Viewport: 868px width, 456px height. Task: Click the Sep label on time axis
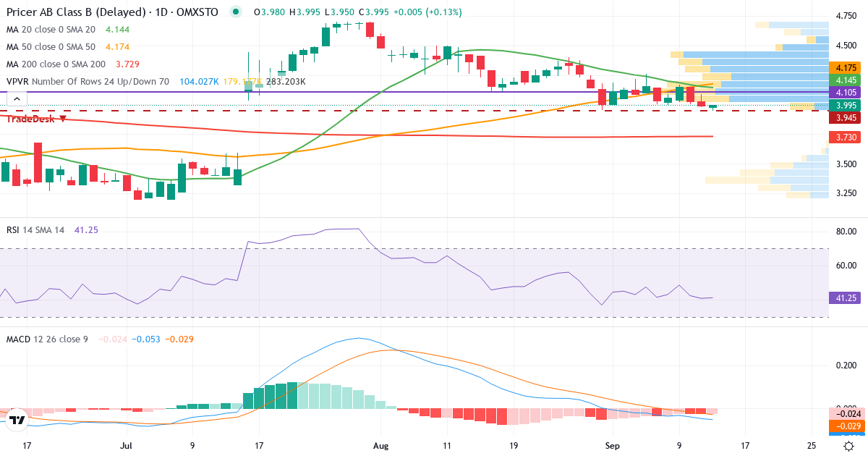click(613, 446)
